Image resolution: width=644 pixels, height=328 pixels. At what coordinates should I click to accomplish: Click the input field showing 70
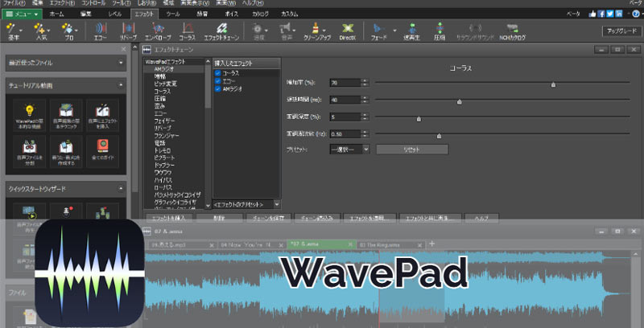tap(345, 83)
